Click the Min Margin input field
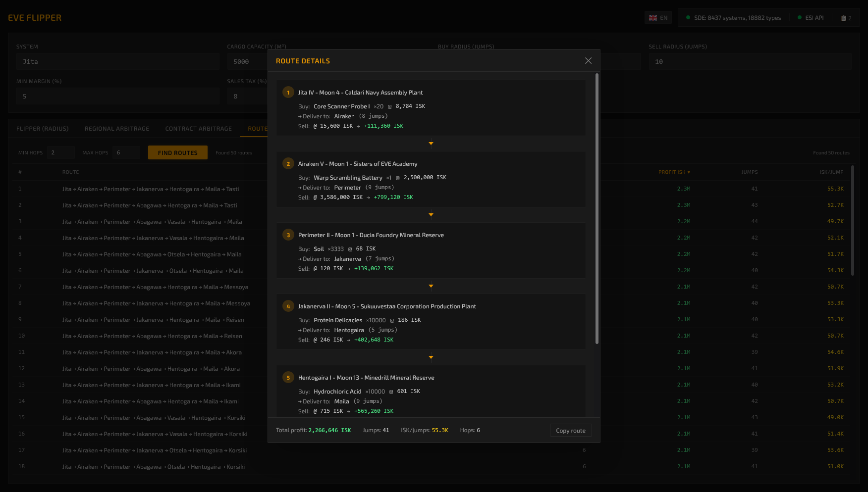The width and height of the screenshot is (868, 492). click(118, 96)
